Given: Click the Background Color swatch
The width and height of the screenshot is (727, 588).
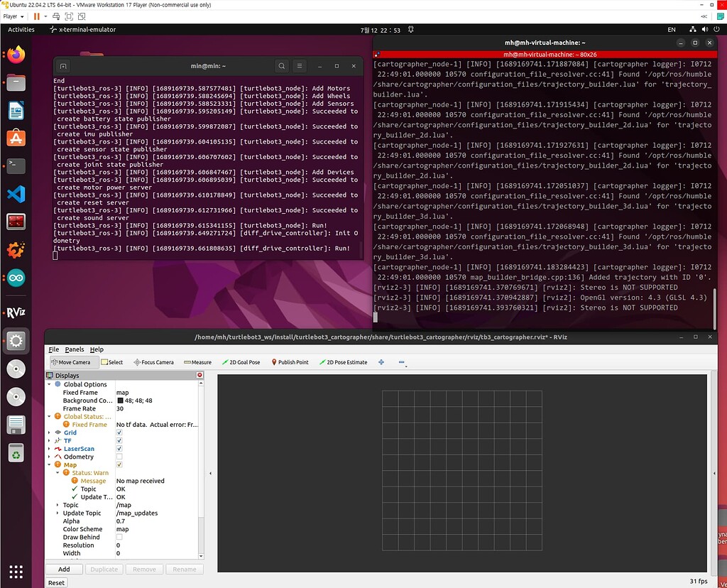Looking at the screenshot, I should (119, 401).
